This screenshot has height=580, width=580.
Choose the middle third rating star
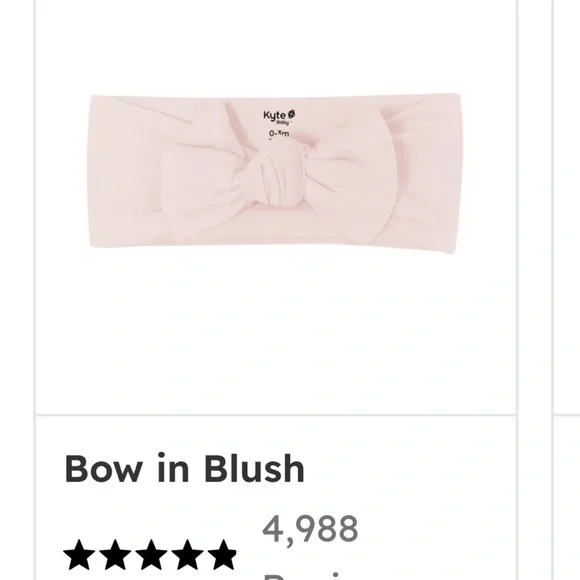(151, 554)
